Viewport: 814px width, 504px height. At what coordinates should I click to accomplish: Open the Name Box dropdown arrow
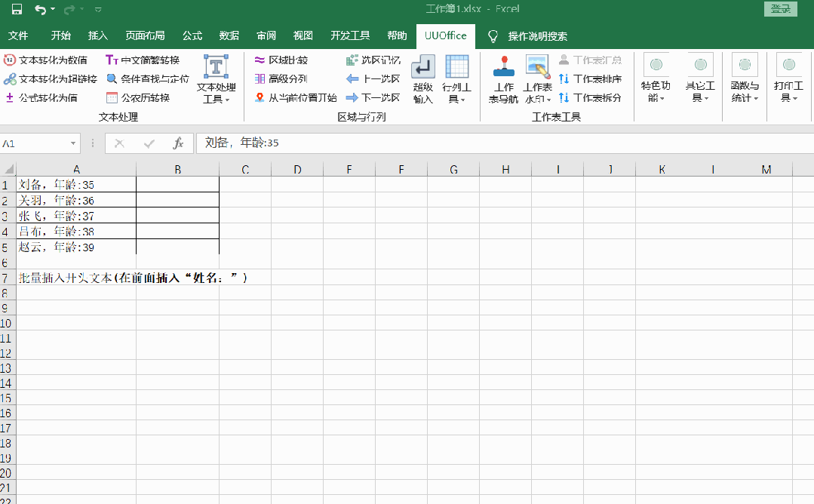click(x=73, y=143)
